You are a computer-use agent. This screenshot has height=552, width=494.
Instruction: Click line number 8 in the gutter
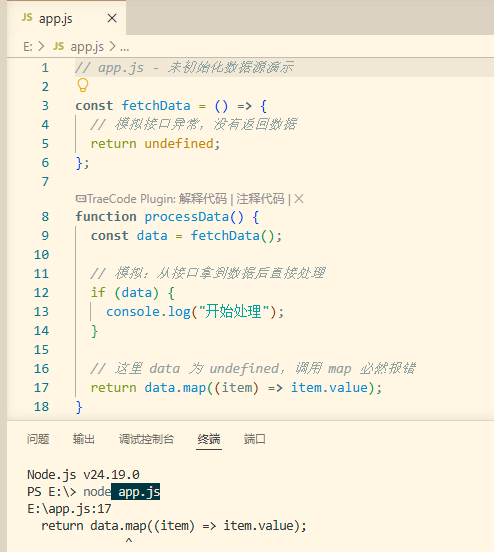pos(45,217)
